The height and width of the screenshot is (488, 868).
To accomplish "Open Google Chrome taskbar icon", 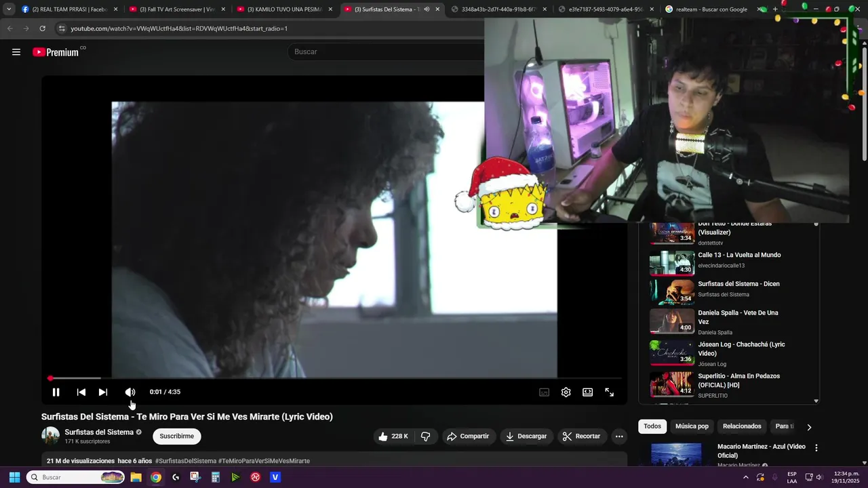I will click(156, 477).
